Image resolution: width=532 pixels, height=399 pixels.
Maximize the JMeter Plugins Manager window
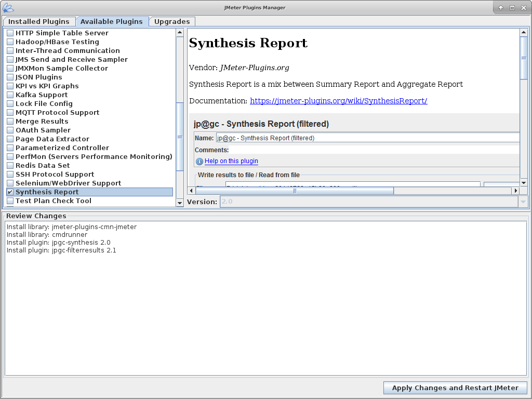coord(512,8)
